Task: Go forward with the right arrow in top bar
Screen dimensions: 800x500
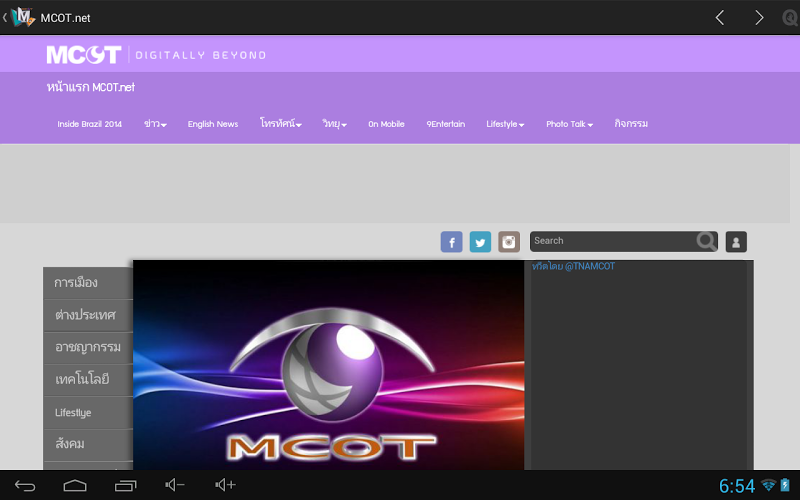Action: (759, 18)
